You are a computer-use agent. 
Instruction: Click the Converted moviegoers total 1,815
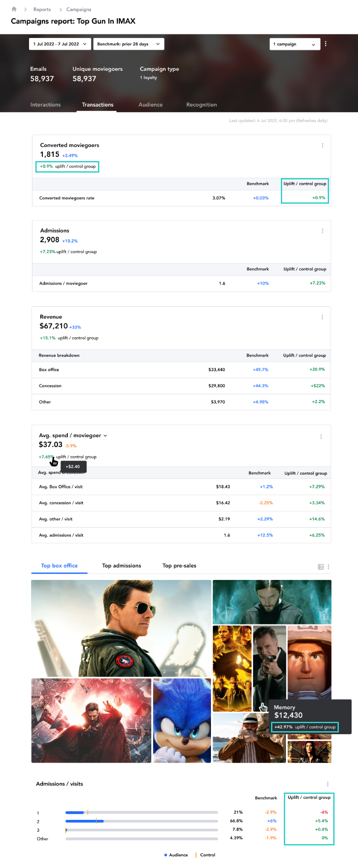50,154
